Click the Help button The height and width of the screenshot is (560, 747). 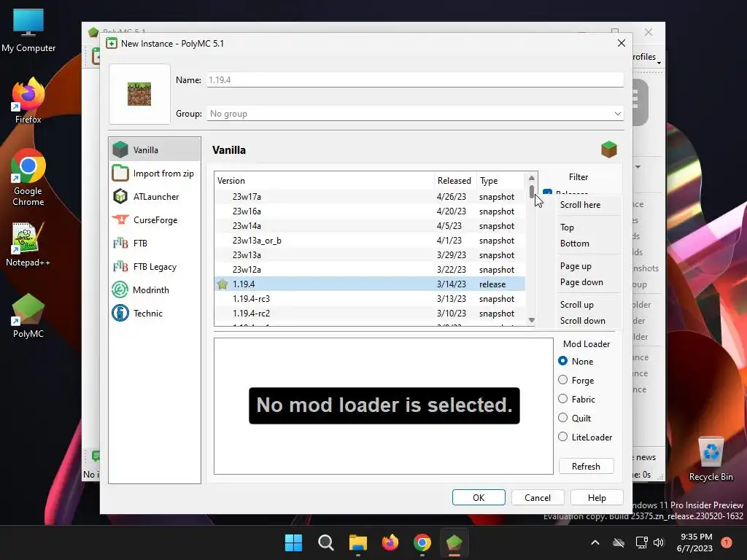[x=597, y=497]
